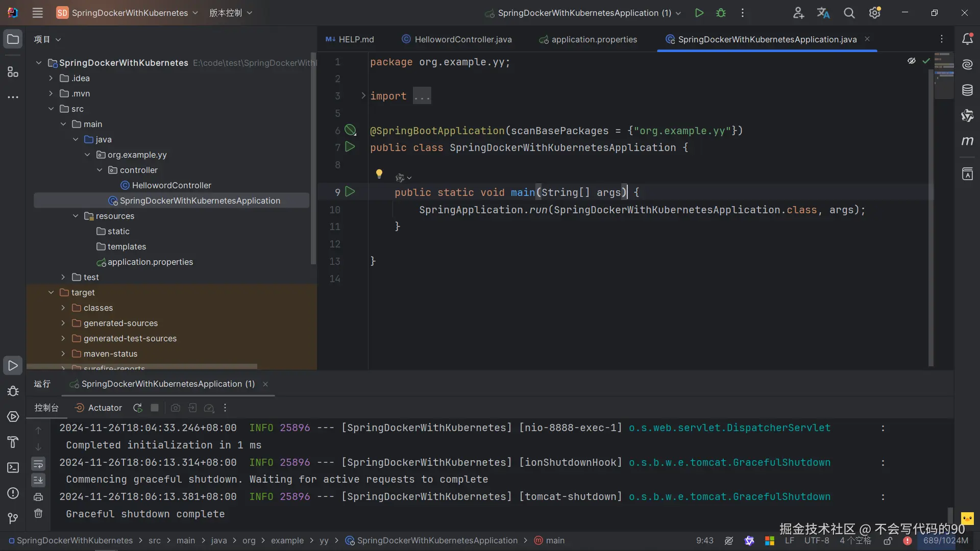Open the Database tool window
This screenshot has height=551, width=980.
(x=967, y=90)
